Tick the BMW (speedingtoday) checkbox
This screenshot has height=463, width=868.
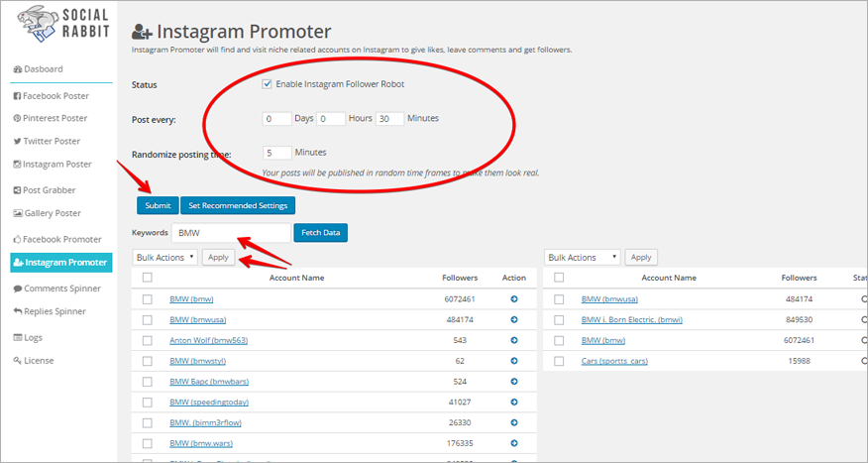click(x=148, y=403)
